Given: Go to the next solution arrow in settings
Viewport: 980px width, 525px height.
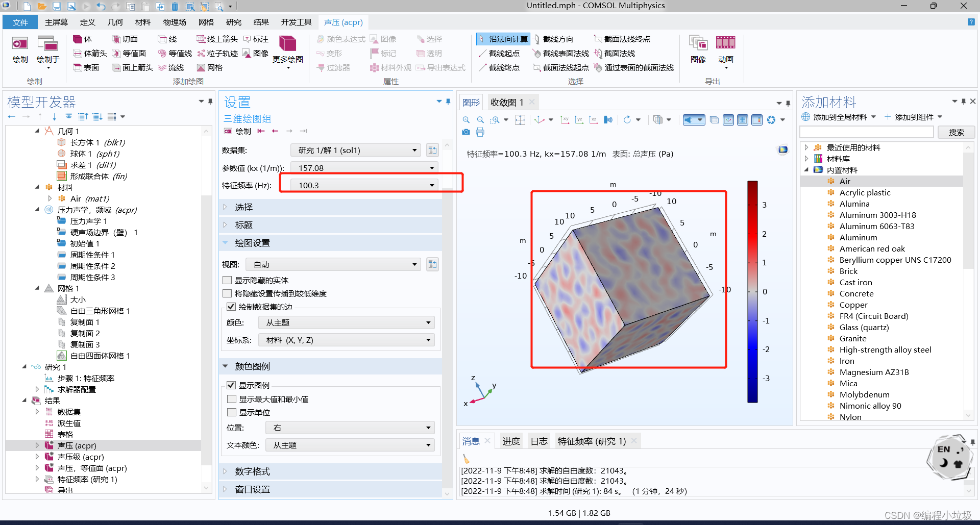Looking at the screenshot, I should pyautogui.click(x=289, y=131).
